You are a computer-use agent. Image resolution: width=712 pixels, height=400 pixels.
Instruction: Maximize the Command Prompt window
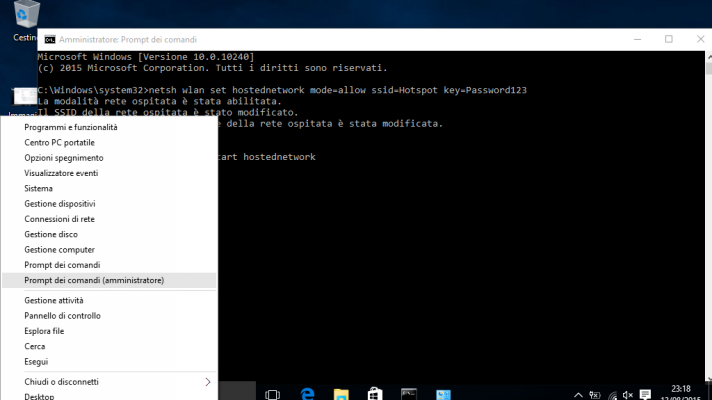(x=669, y=40)
